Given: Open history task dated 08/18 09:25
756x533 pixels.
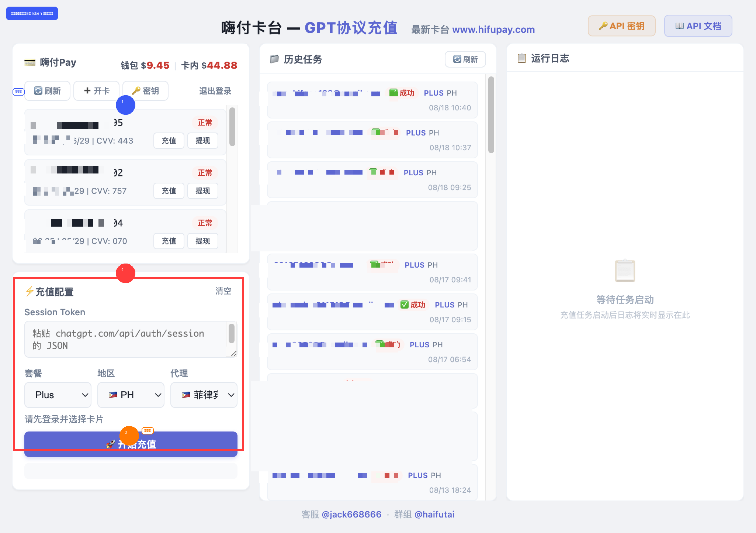Looking at the screenshot, I should point(372,180).
